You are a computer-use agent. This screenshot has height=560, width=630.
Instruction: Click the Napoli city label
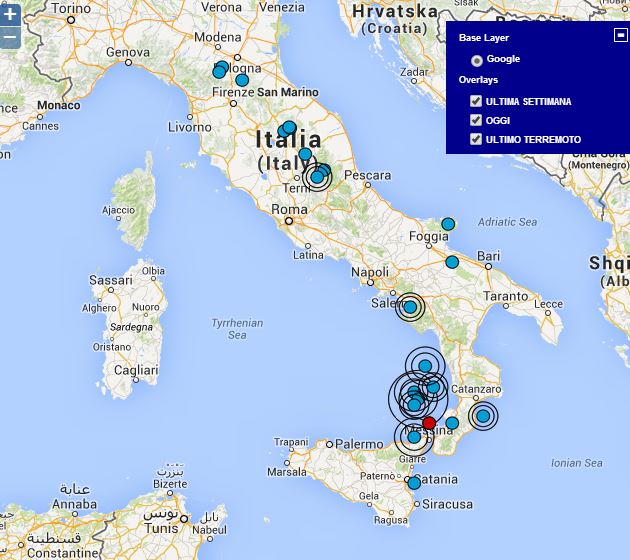(370, 272)
